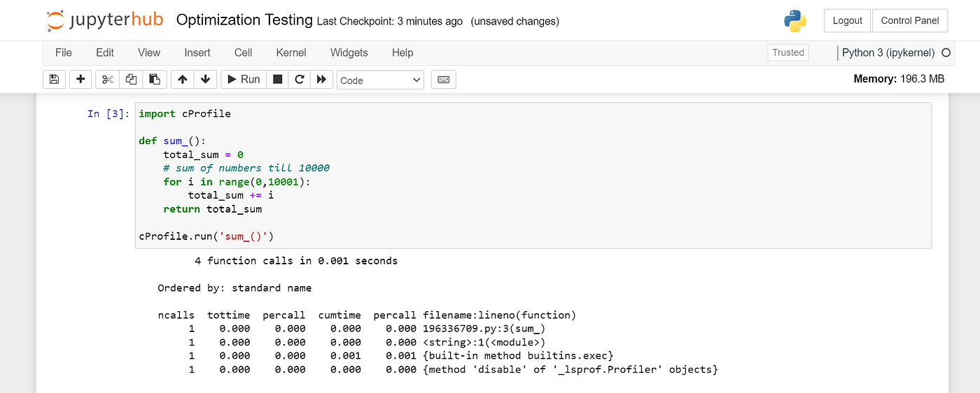Open the command palette keyboard icon

click(443, 80)
